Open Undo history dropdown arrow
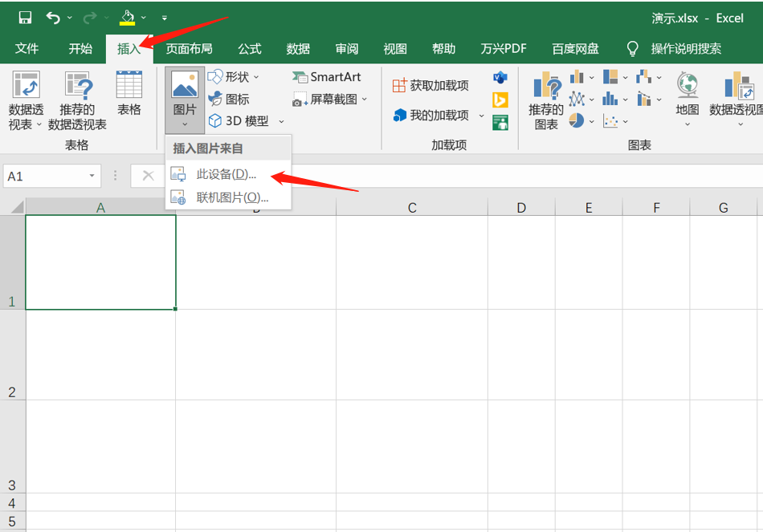The height and width of the screenshot is (532, 763). 70,18
